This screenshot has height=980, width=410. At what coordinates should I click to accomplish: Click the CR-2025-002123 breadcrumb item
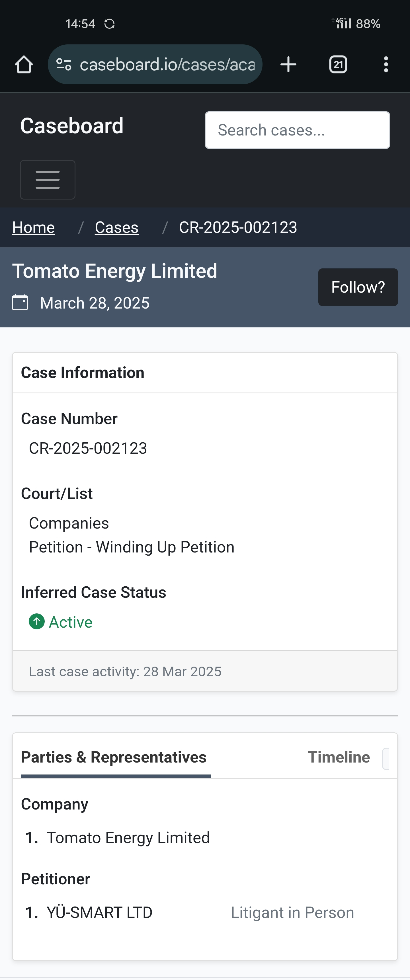point(238,227)
